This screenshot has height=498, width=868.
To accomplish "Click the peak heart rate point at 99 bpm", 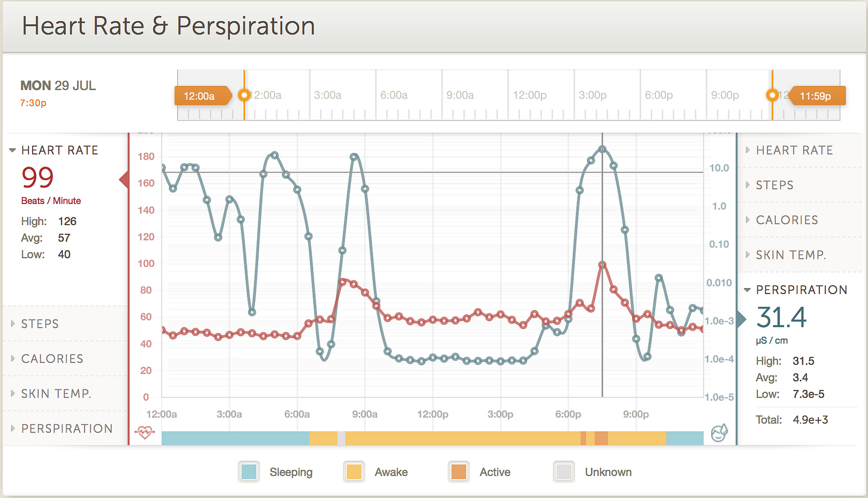I will point(602,265).
